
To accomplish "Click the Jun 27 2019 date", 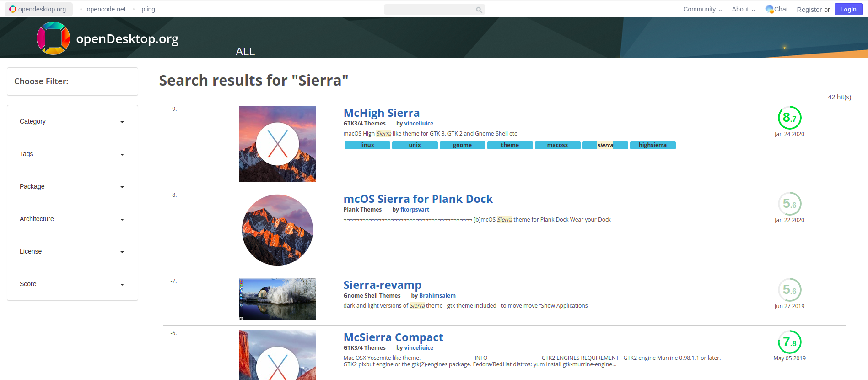I will point(789,306).
